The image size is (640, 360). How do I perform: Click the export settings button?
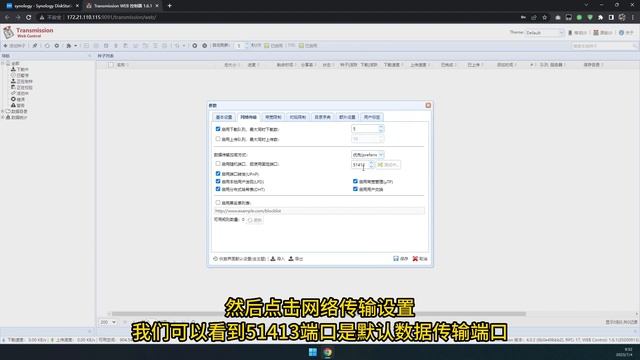(x=296, y=259)
